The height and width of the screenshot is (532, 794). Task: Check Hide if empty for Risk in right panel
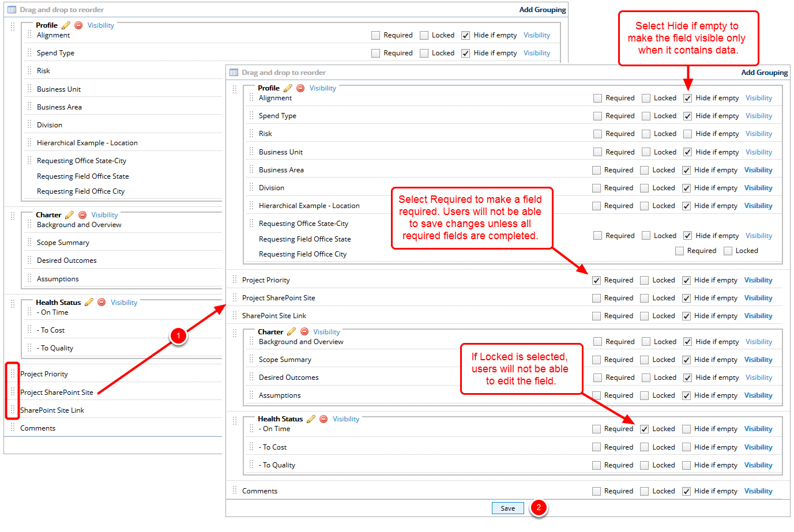(688, 134)
